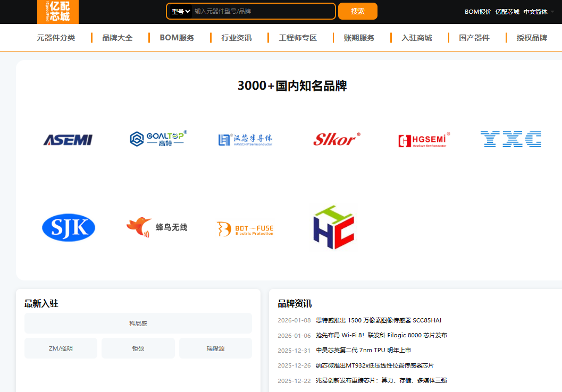Click the orange 搜索 button
562x392 pixels.
358,11
